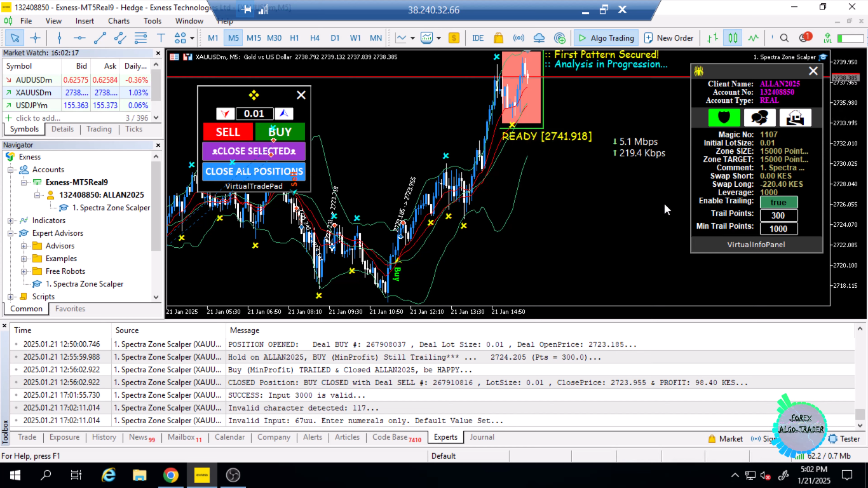Open the Details tab in Market Watch
The width and height of the screenshot is (868, 488).
point(62,129)
